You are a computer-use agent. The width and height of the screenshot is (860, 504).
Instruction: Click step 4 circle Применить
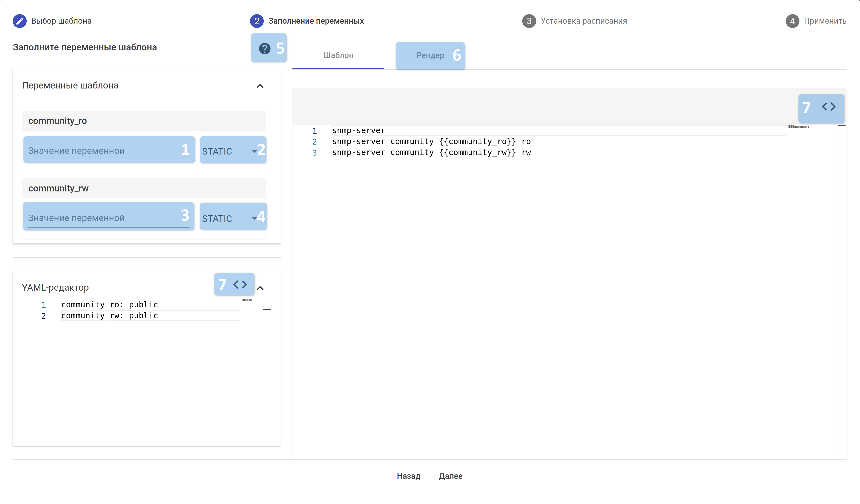pyautogui.click(x=792, y=21)
